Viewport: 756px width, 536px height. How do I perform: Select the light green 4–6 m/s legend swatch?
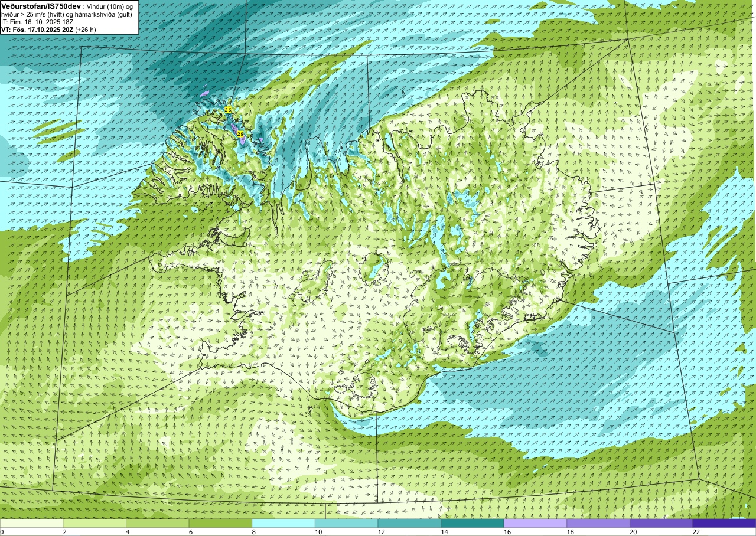pos(158,523)
